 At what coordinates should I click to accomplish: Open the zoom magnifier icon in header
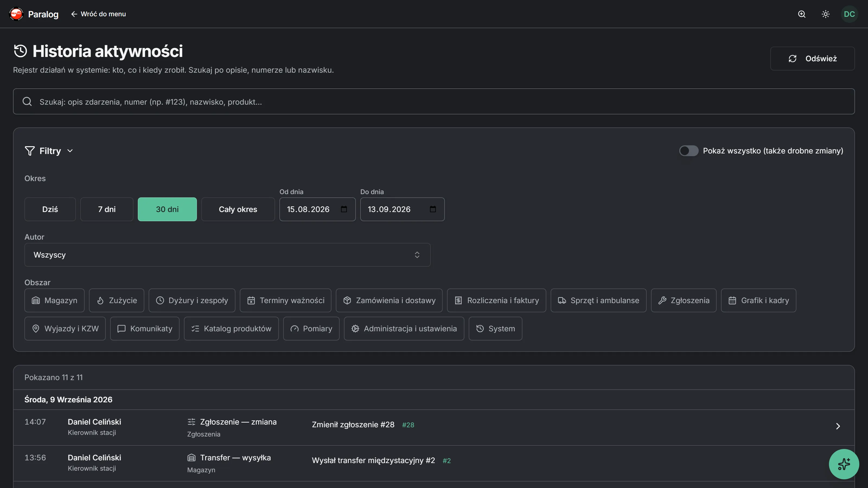pos(802,14)
